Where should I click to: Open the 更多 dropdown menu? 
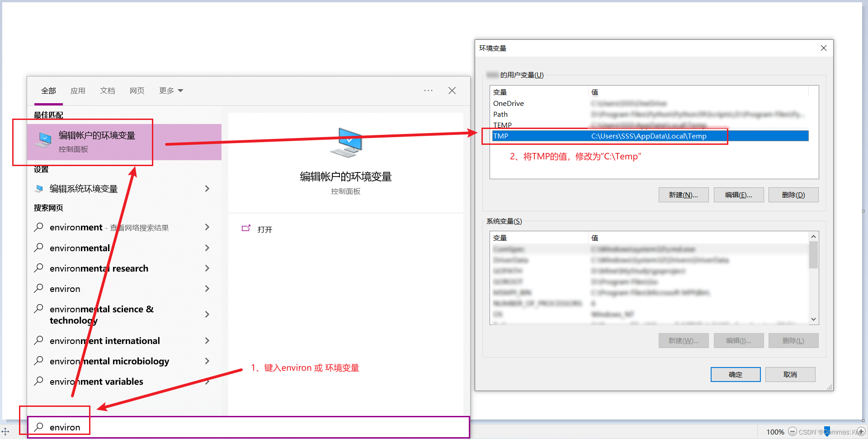pos(170,91)
